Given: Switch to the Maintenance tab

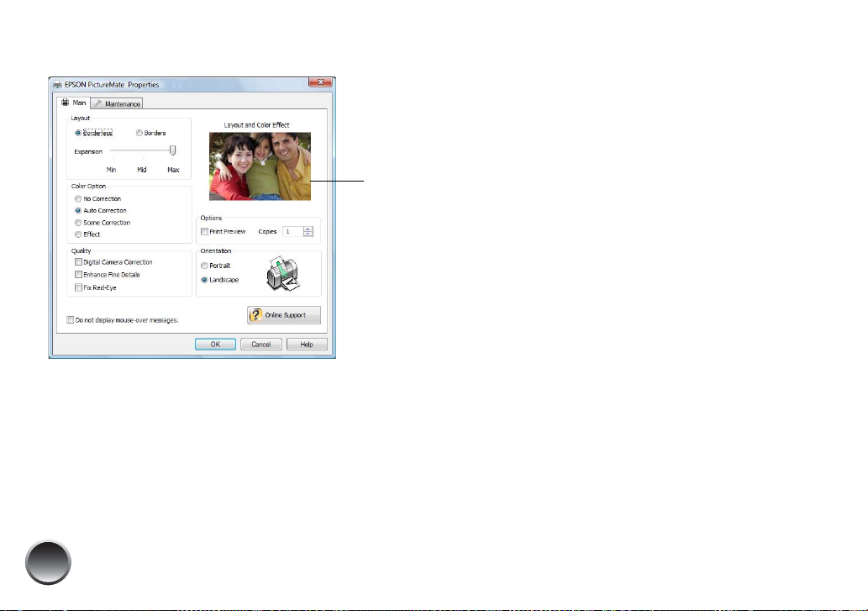Looking at the screenshot, I should 117,103.
